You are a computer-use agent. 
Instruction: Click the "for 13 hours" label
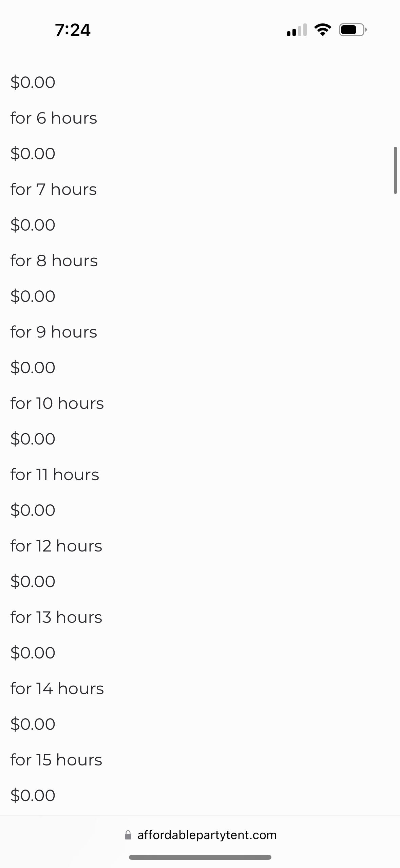coord(56,617)
